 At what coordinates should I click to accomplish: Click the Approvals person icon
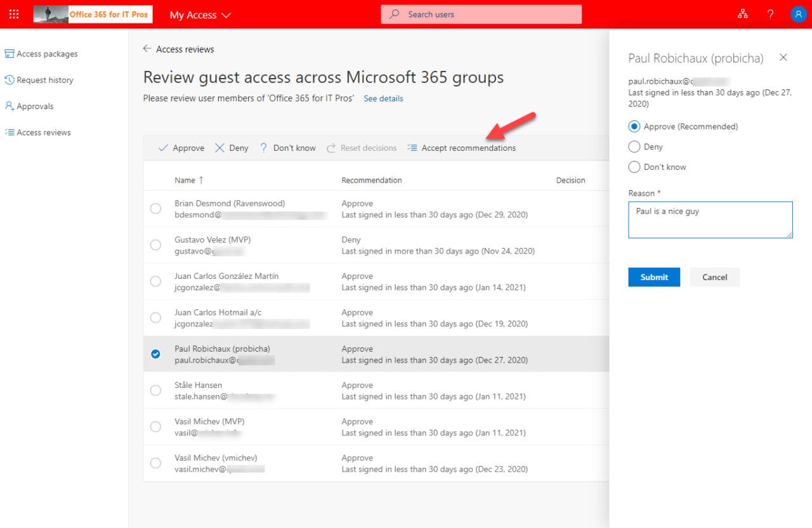pos(10,106)
